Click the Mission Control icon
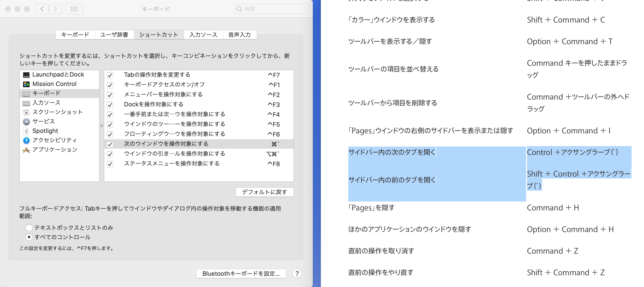The image size is (644, 287). (x=26, y=84)
